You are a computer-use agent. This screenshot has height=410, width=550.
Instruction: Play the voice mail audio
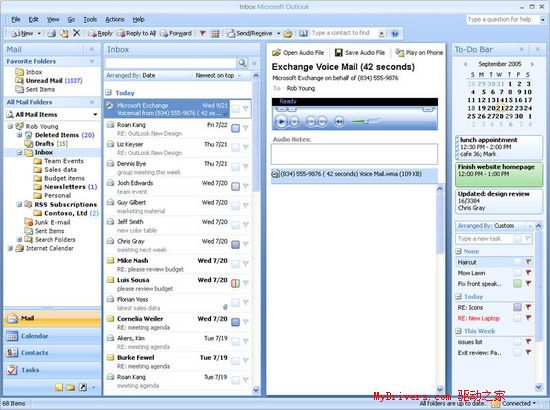281,122
